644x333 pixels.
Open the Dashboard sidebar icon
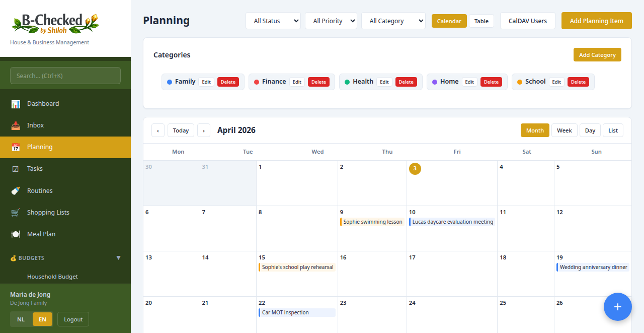[x=17, y=103]
